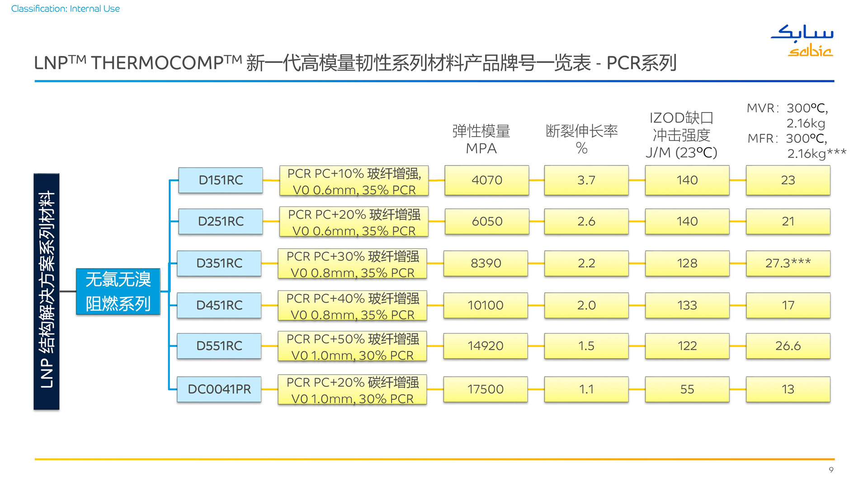Click IZOD value 140 in D251RC row
The height and width of the screenshot is (488, 868).
(687, 221)
